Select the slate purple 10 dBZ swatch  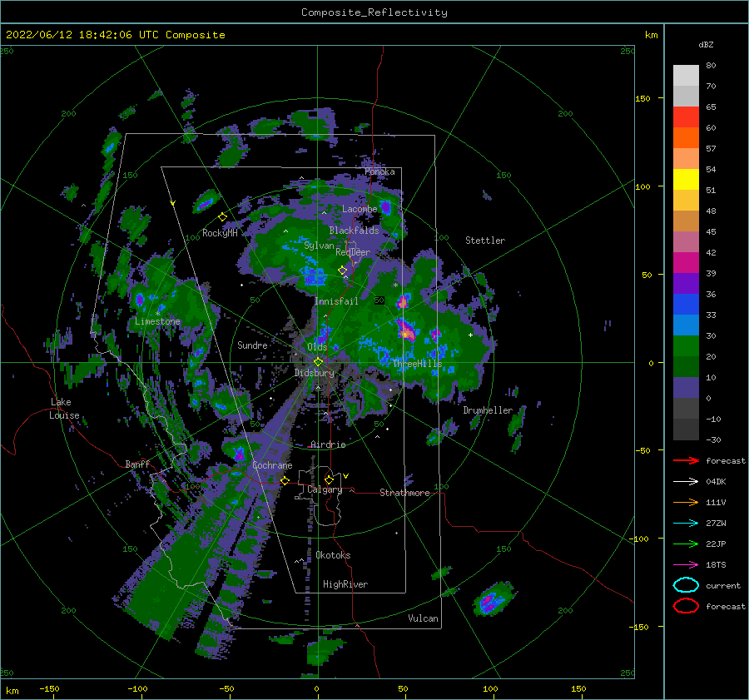686,388
